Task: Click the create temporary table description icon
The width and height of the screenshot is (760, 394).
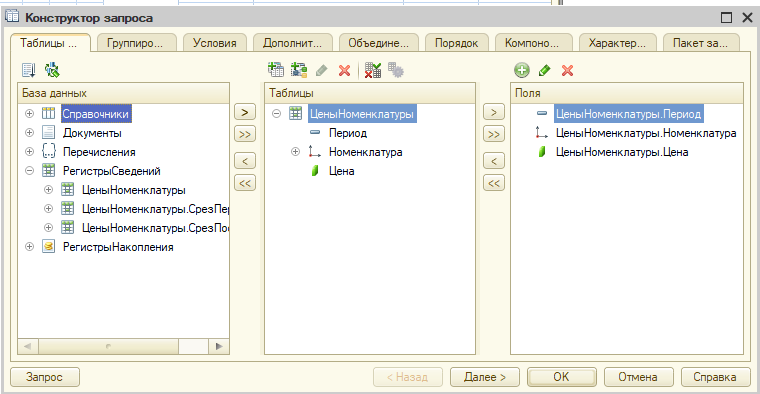Action: coord(276,70)
